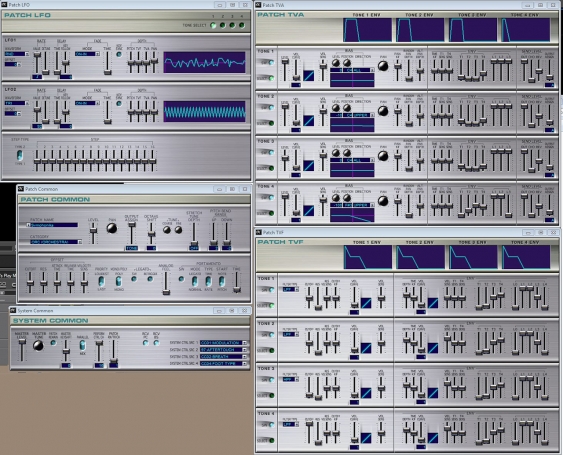Image resolution: width=563 pixels, height=455 pixels.
Task: Adjust Tone 1 Bias Position knob in Patch TVA
Action: 347,63
